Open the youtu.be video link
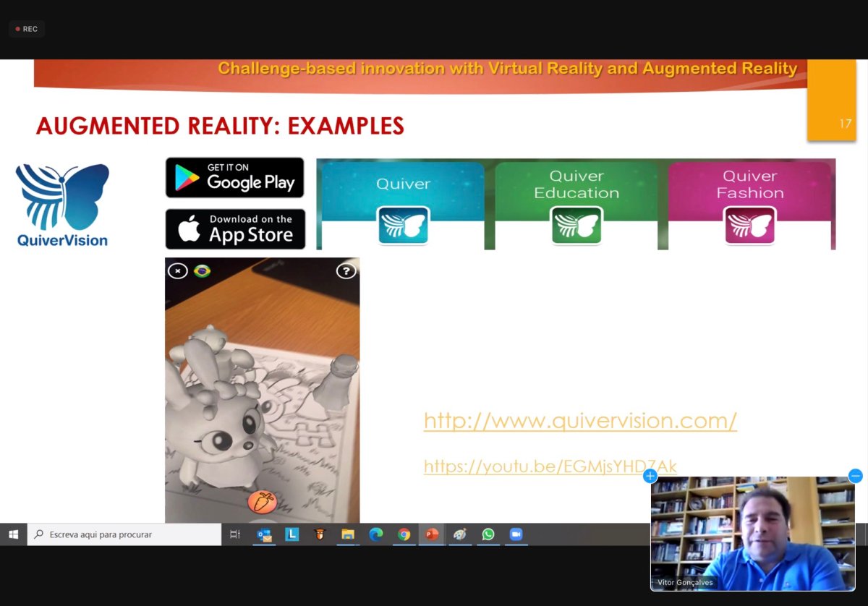Viewport: 868px width, 606px height. tap(550, 466)
